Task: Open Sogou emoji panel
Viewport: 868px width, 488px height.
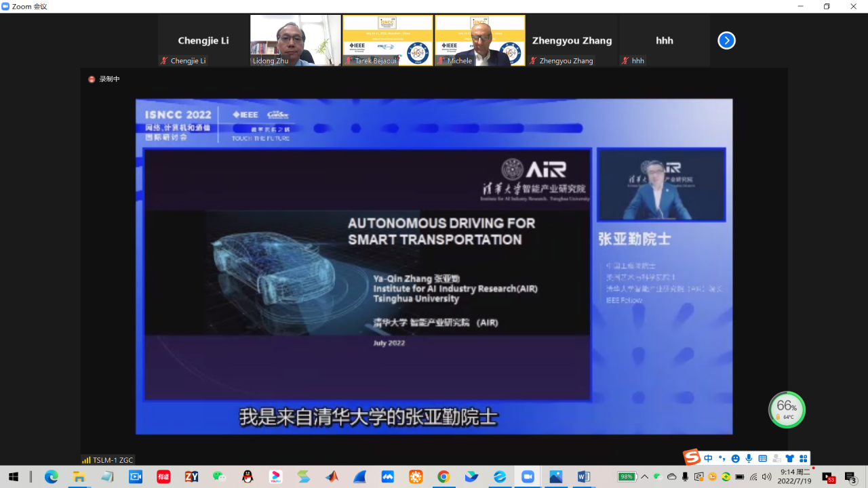Action: tap(735, 459)
